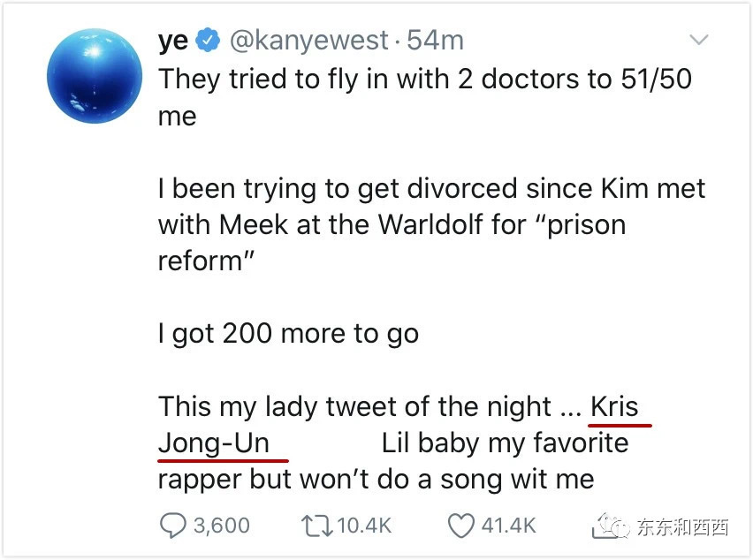Click the 41.4K likes count

pyautogui.click(x=508, y=526)
